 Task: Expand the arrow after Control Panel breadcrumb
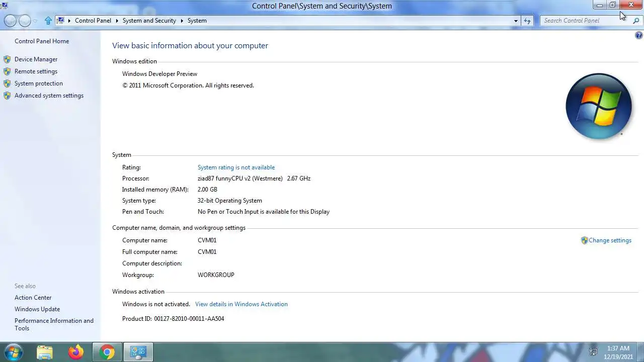click(117, 21)
